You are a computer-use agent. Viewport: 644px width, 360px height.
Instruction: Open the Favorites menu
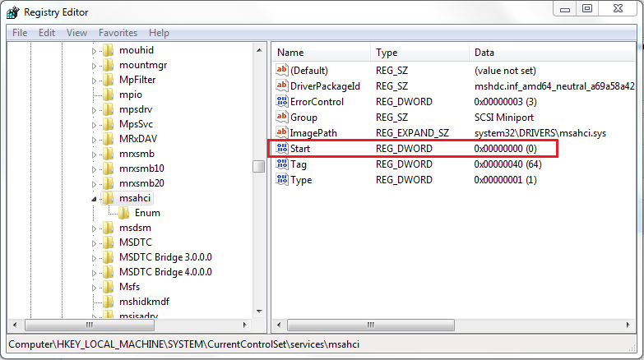pyautogui.click(x=118, y=33)
